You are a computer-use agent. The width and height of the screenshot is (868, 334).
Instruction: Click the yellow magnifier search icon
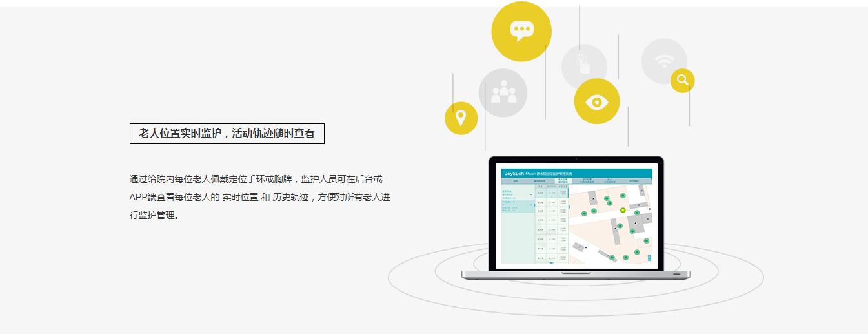[x=682, y=81]
